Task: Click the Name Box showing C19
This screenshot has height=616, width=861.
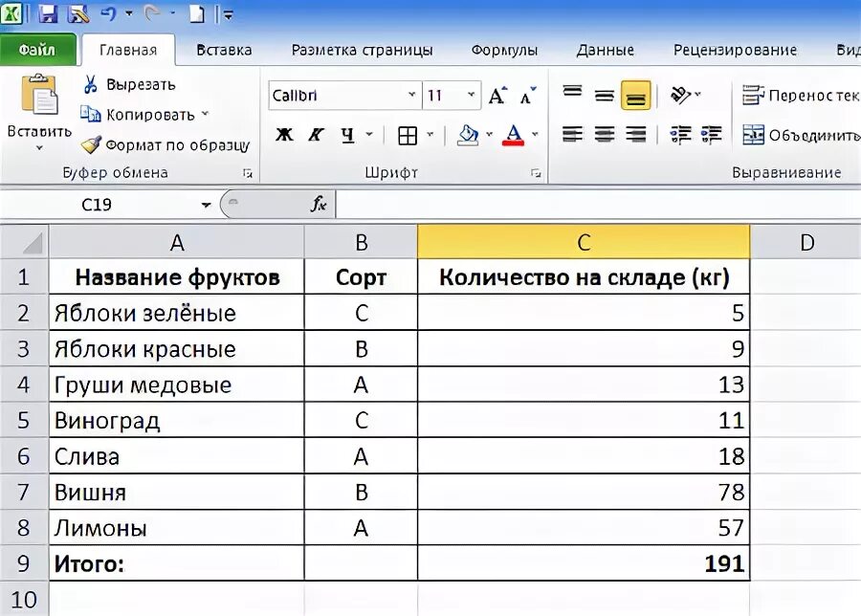Action: [x=97, y=205]
